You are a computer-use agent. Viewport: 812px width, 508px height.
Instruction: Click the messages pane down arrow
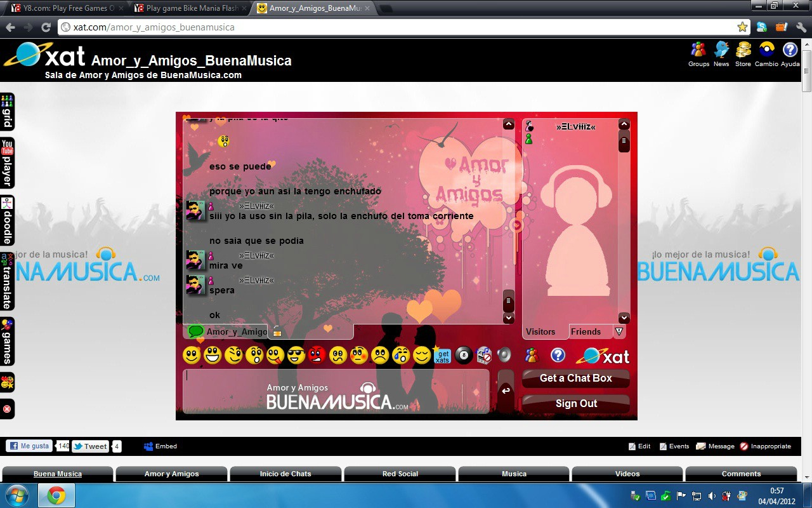pyautogui.click(x=509, y=317)
